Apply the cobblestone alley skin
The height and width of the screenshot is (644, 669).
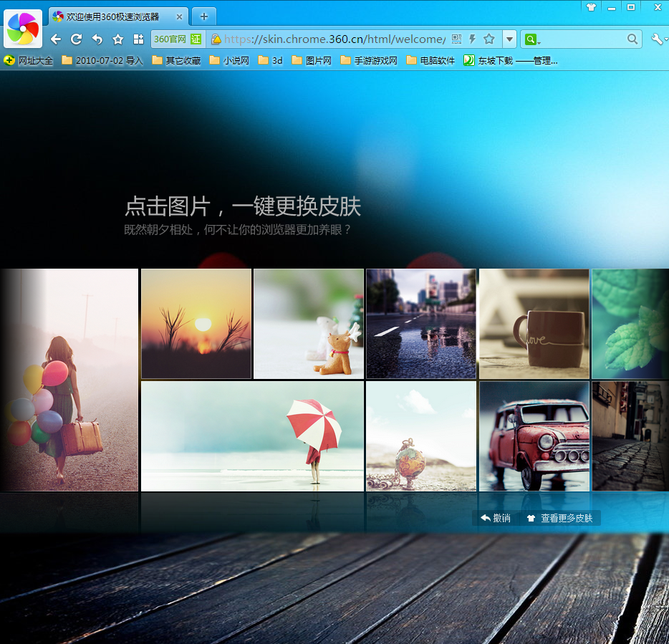click(630, 436)
